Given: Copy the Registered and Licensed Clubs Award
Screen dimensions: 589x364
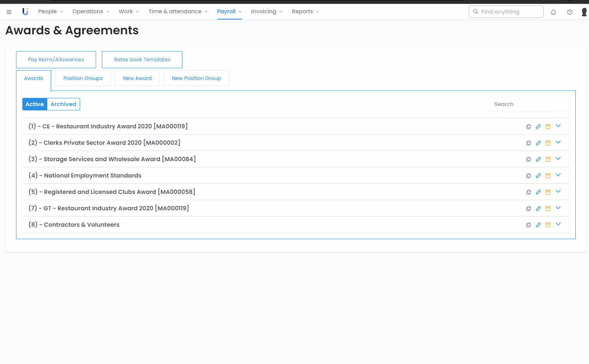Looking at the screenshot, I should click(528, 192).
